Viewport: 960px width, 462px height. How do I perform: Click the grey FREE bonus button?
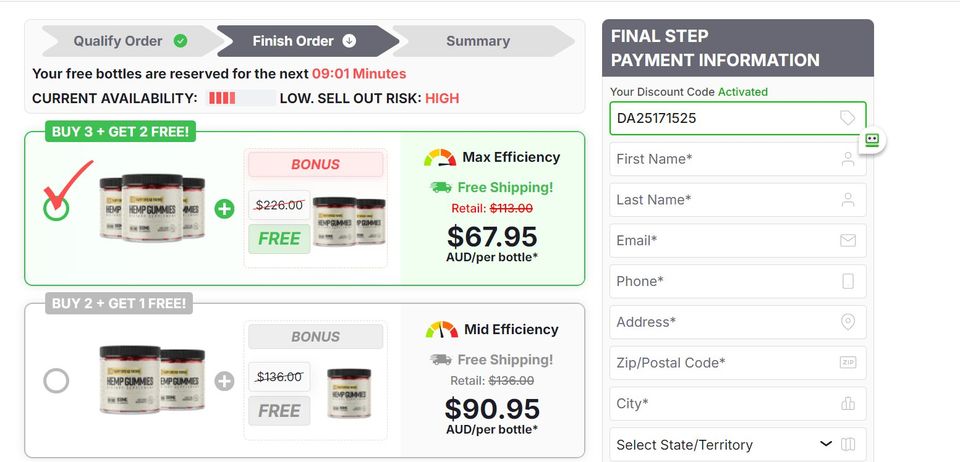point(279,411)
